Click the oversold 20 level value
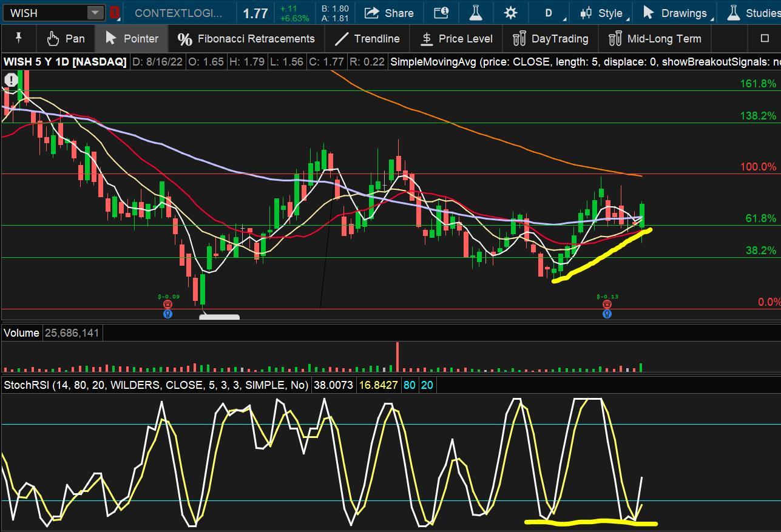The width and height of the screenshot is (781, 532). click(x=427, y=385)
